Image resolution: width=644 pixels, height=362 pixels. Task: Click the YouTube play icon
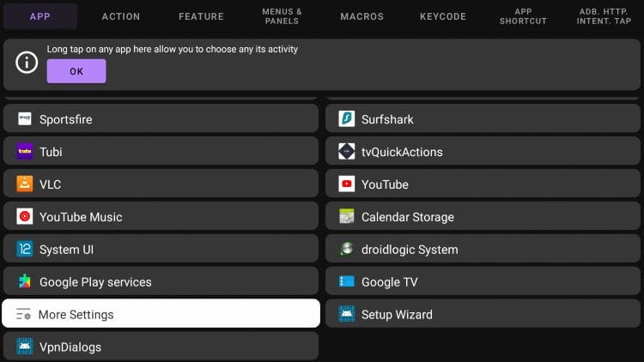347,184
